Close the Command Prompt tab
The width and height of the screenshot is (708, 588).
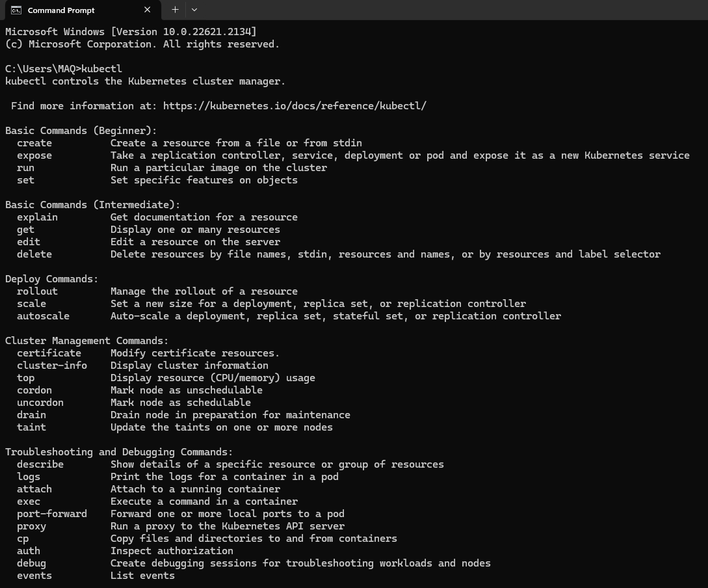[x=148, y=10]
